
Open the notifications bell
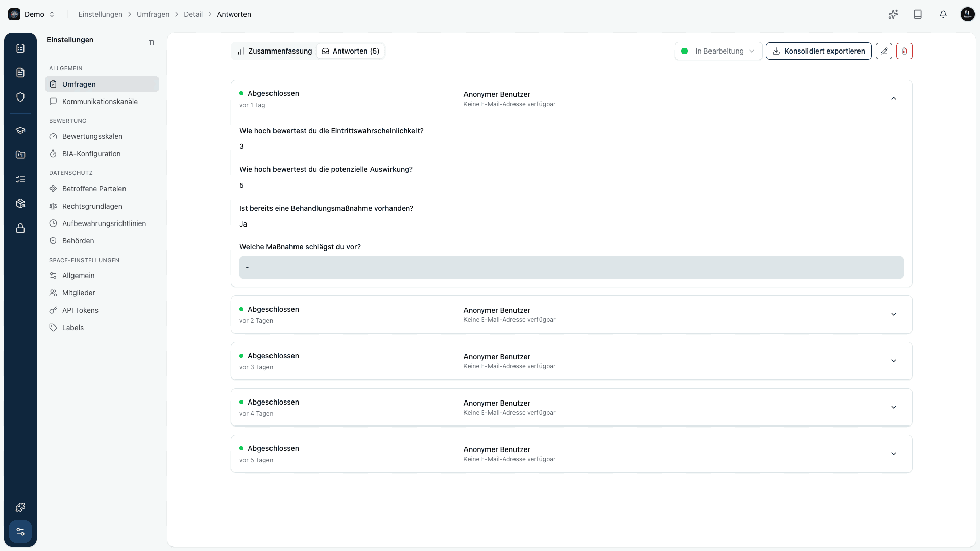943,14
